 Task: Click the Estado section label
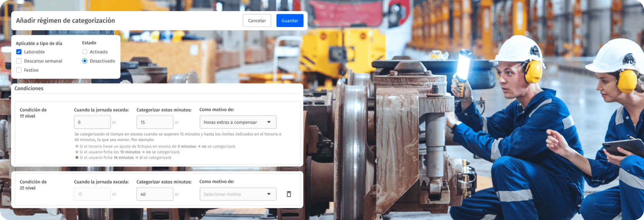point(89,43)
